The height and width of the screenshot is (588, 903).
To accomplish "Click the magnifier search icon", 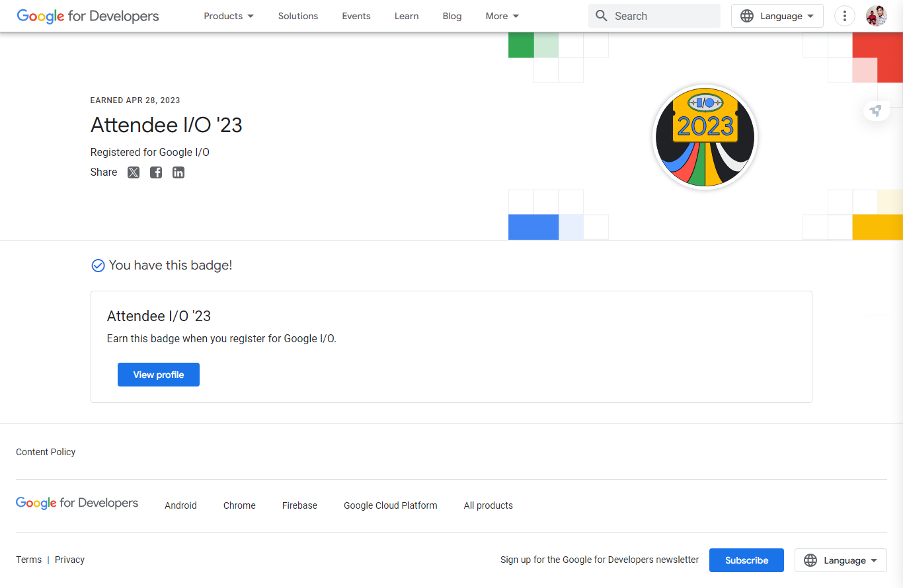I will tap(602, 16).
